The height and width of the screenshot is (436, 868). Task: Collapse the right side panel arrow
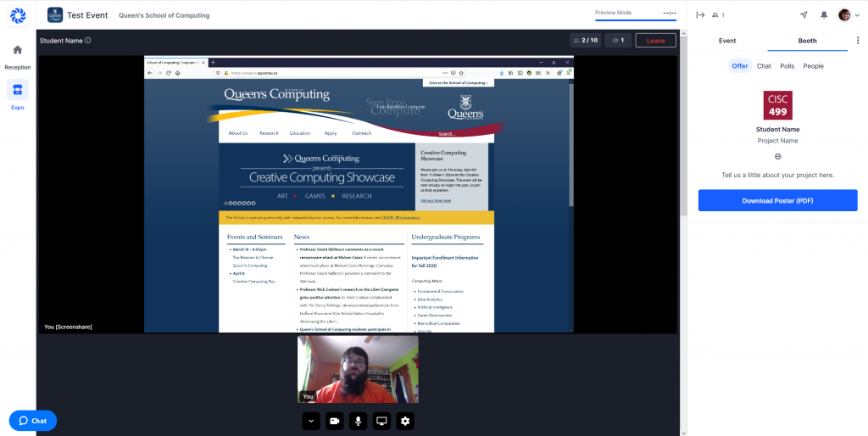tap(700, 15)
